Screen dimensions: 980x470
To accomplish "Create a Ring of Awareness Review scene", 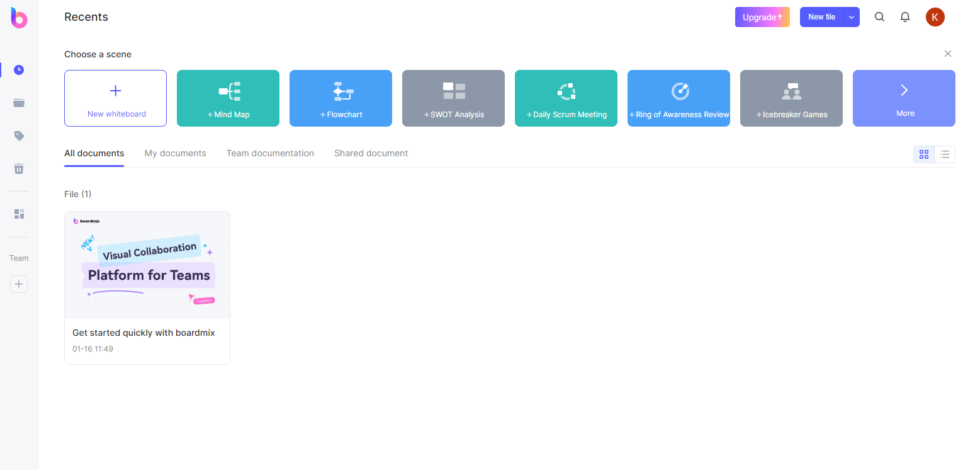I will tap(679, 98).
